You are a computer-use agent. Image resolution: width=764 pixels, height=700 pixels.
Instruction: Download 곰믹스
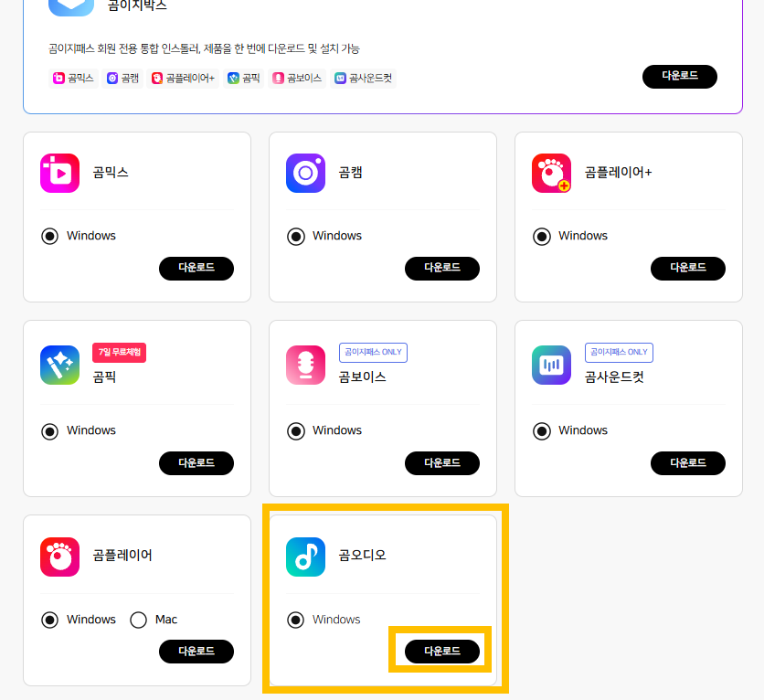pyautogui.click(x=196, y=269)
